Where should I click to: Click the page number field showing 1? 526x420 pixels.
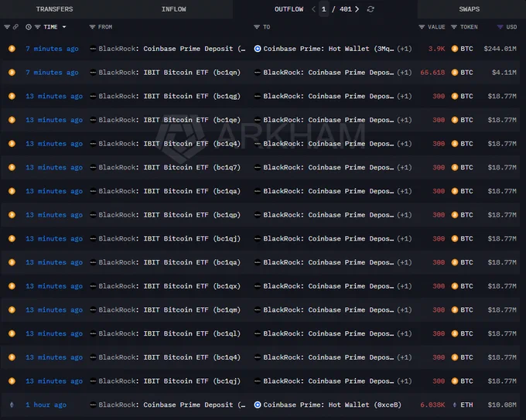point(323,9)
